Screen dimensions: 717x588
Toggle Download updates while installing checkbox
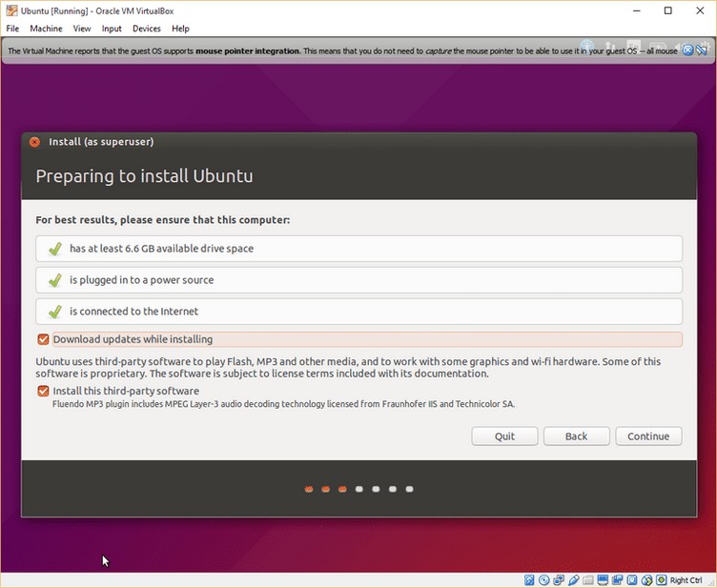point(43,339)
